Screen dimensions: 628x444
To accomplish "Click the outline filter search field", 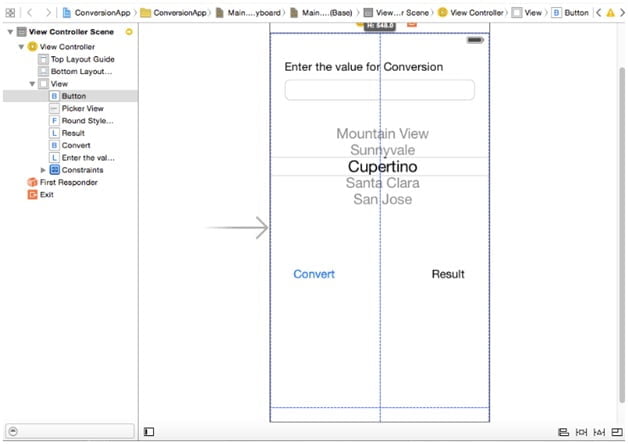I will [x=68, y=431].
